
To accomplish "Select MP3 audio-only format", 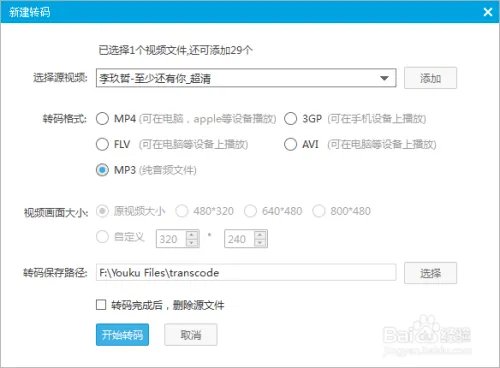I will 102,170.
